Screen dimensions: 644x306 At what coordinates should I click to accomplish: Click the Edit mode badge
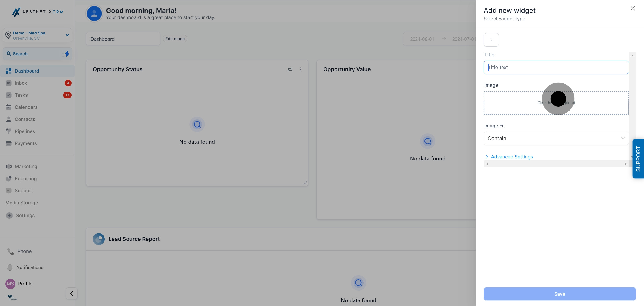pos(175,39)
